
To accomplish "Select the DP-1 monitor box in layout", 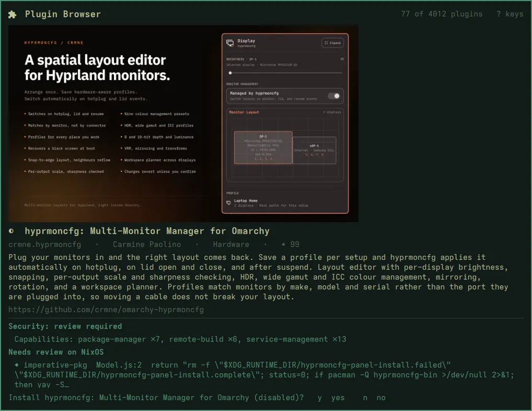I will [x=263, y=147].
